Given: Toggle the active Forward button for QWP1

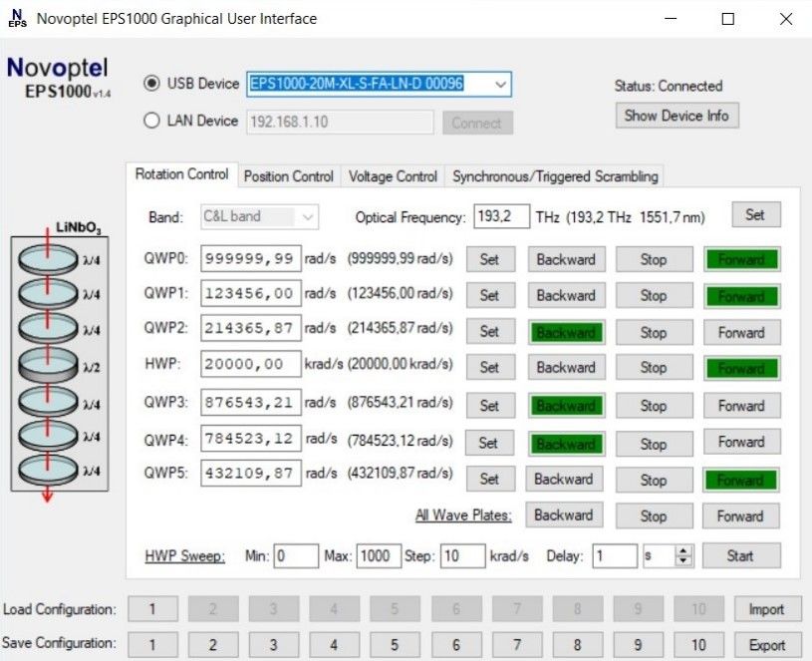Looking at the screenshot, I should point(741,296).
